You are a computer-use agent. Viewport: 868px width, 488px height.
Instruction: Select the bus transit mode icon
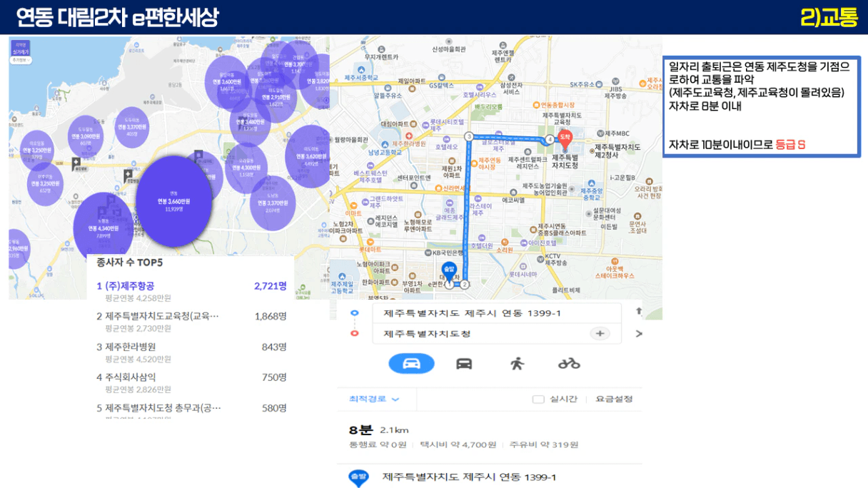click(464, 363)
